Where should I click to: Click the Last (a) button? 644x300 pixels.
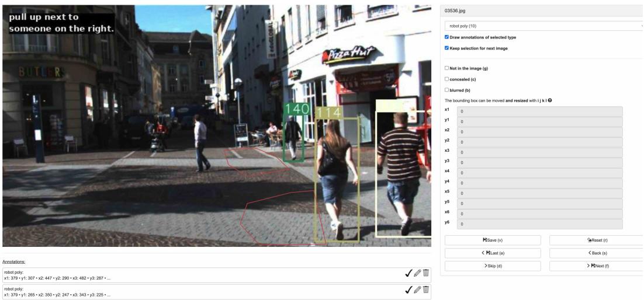(493, 253)
